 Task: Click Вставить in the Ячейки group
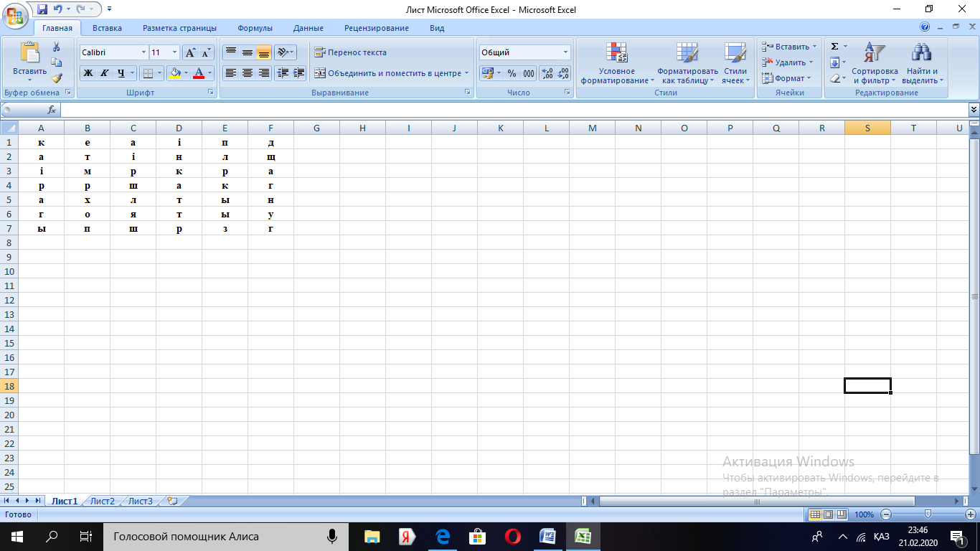tap(788, 47)
